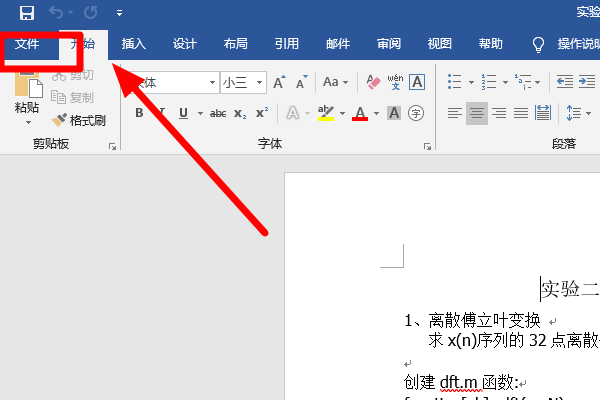Apply yellow text highlight color
600x400 pixels.
click(x=326, y=113)
